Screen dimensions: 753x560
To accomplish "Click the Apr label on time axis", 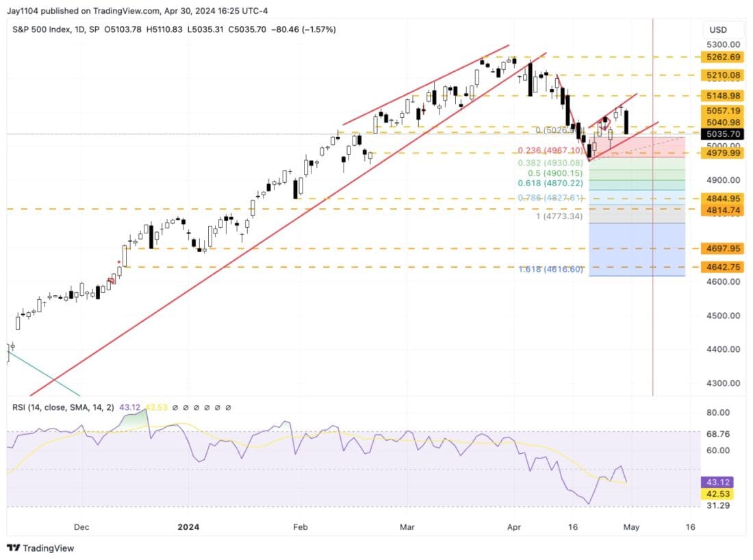I will tap(514, 527).
